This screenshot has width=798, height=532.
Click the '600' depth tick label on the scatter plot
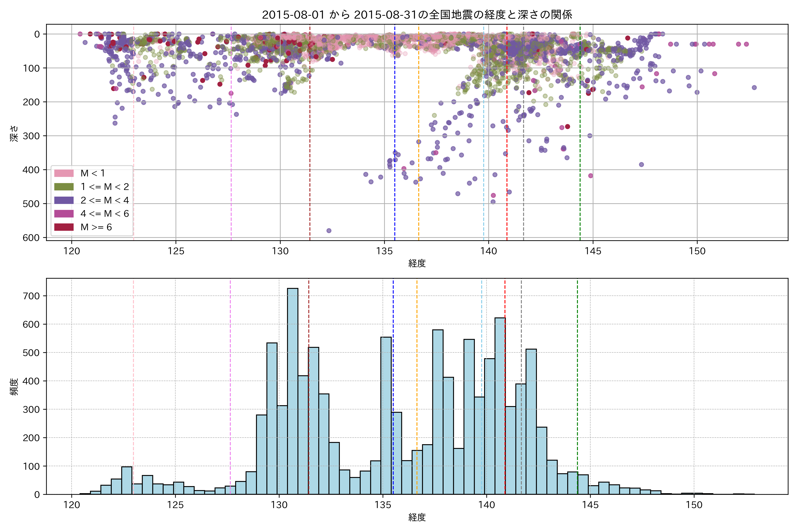tap(31, 238)
